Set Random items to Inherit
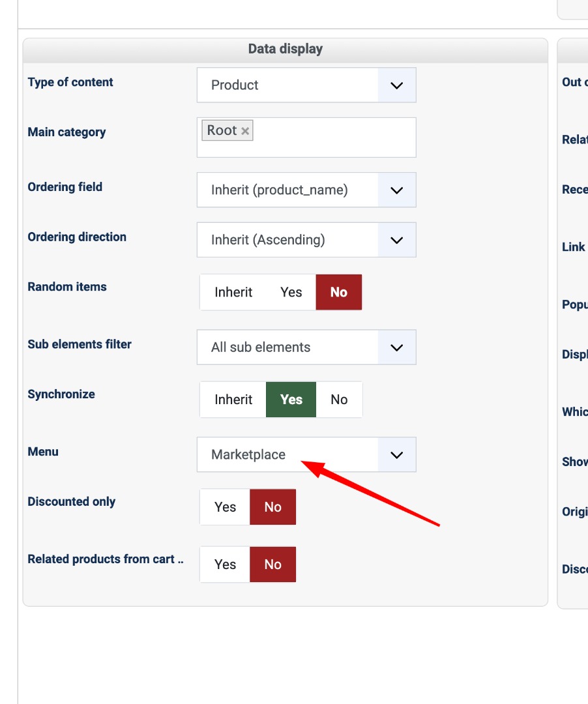588x704 pixels. point(233,292)
